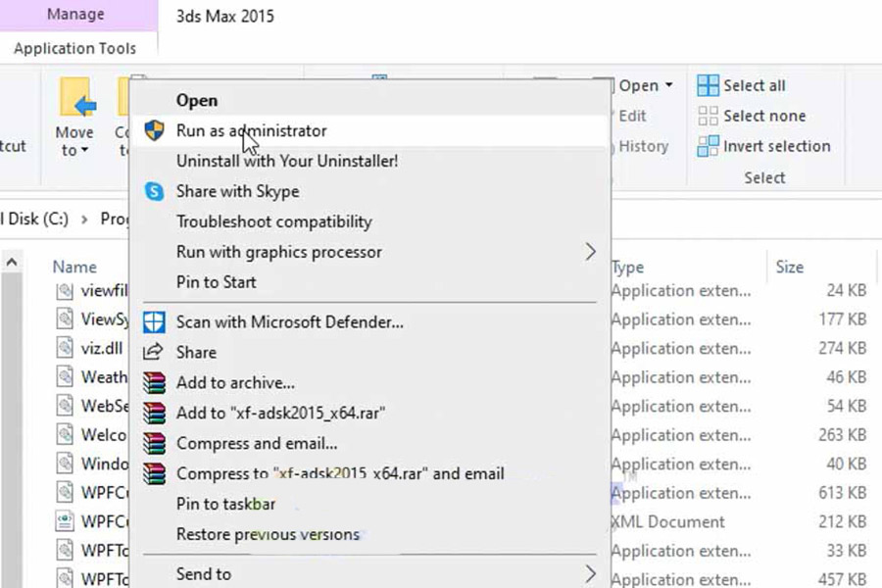
Task: Click the Invert selection icon
Action: pos(708,146)
